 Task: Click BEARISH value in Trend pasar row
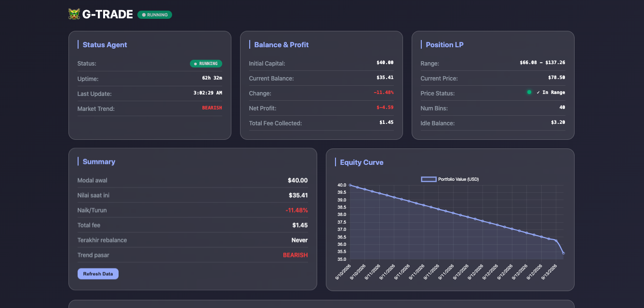coord(295,255)
